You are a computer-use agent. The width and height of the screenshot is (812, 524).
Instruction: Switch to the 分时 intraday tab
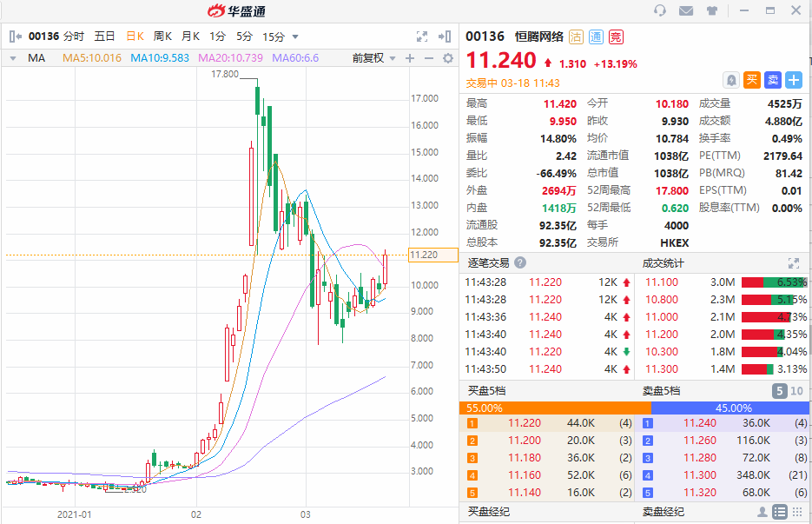74,36
